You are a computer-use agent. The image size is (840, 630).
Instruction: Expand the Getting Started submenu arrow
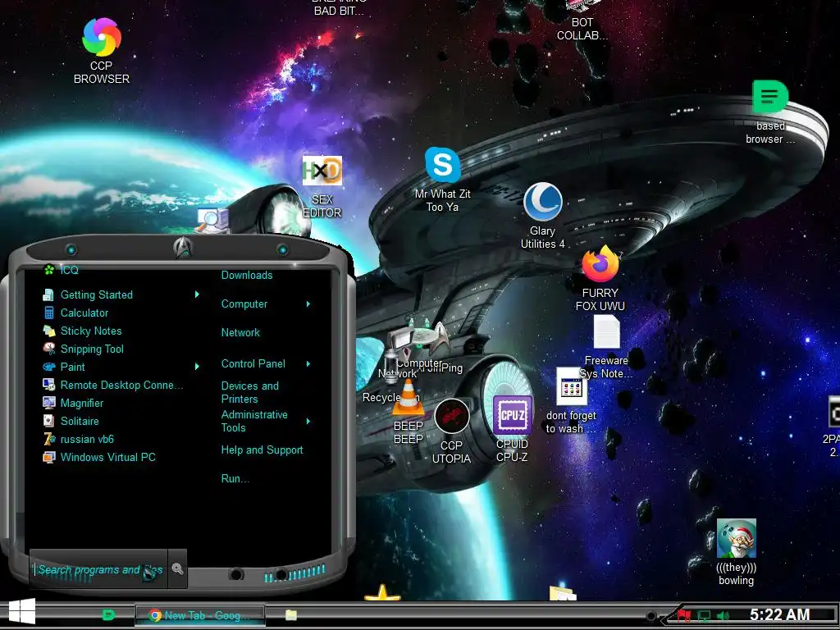coord(197,294)
